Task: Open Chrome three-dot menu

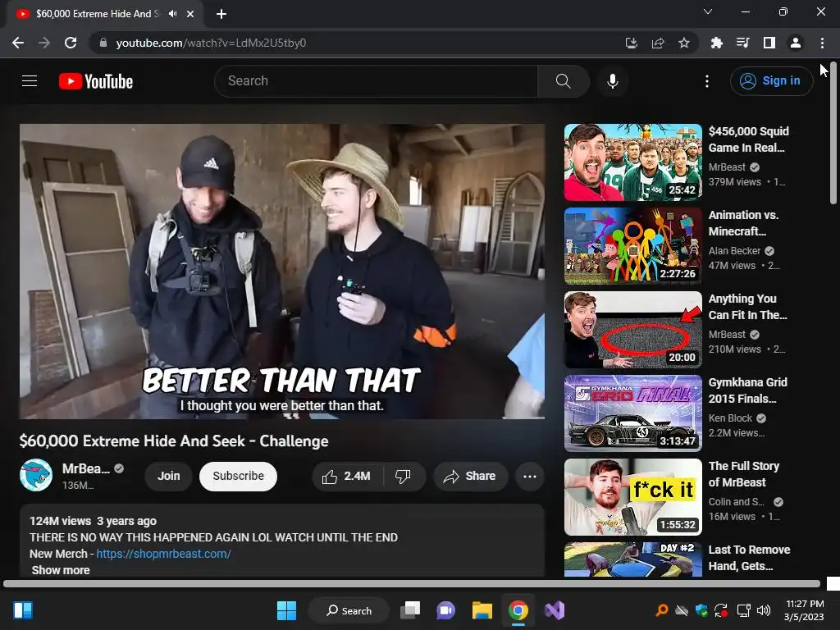Action: coord(822,43)
